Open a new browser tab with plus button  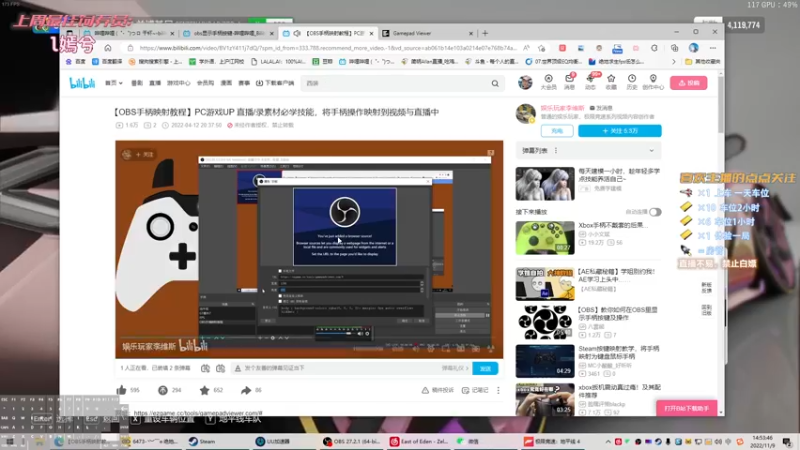pos(485,33)
